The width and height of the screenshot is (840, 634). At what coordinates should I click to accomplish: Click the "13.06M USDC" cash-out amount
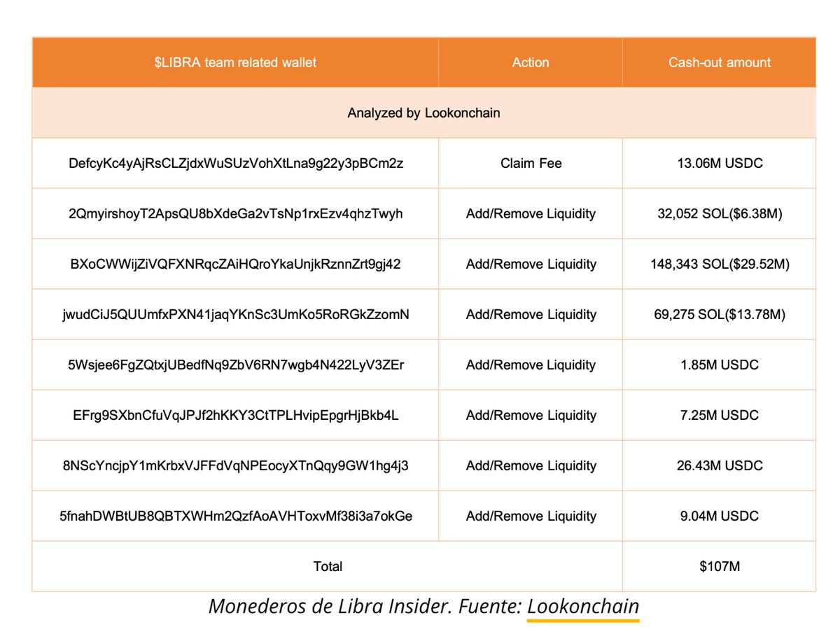click(x=719, y=163)
